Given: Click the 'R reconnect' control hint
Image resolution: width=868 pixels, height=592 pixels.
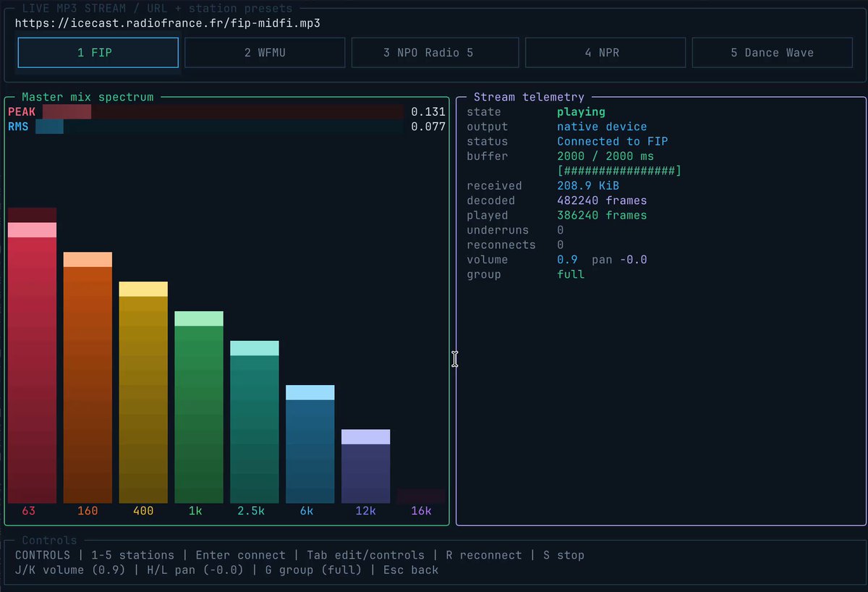Looking at the screenshot, I should pos(484,555).
